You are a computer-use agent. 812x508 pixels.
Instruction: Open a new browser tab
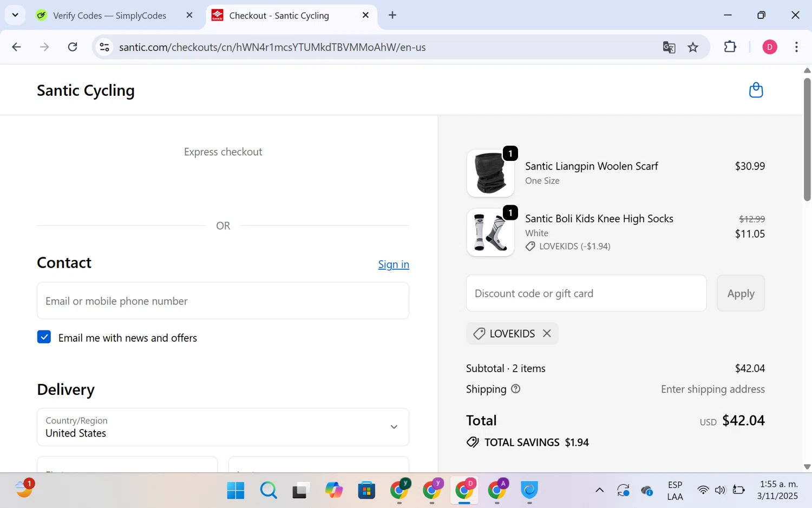pyautogui.click(x=392, y=15)
